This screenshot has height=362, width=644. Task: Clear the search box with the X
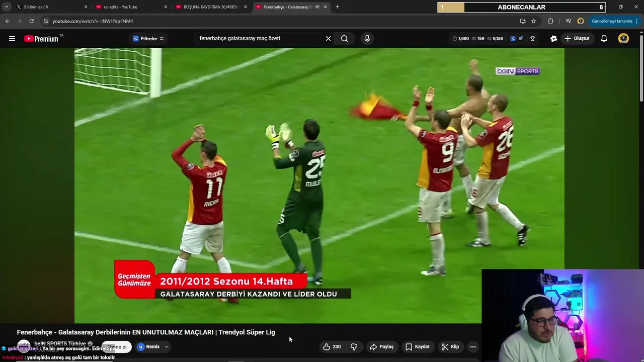tap(328, 38)
